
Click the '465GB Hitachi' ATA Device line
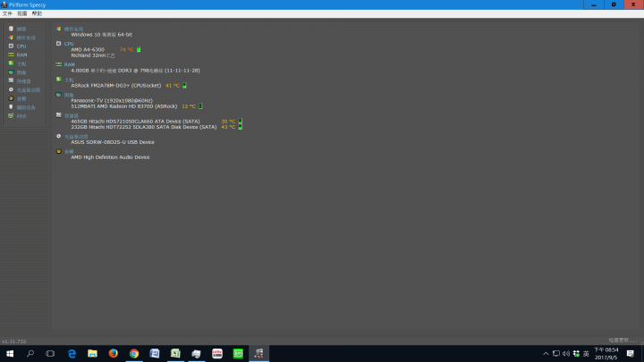(x=136, y=121)
